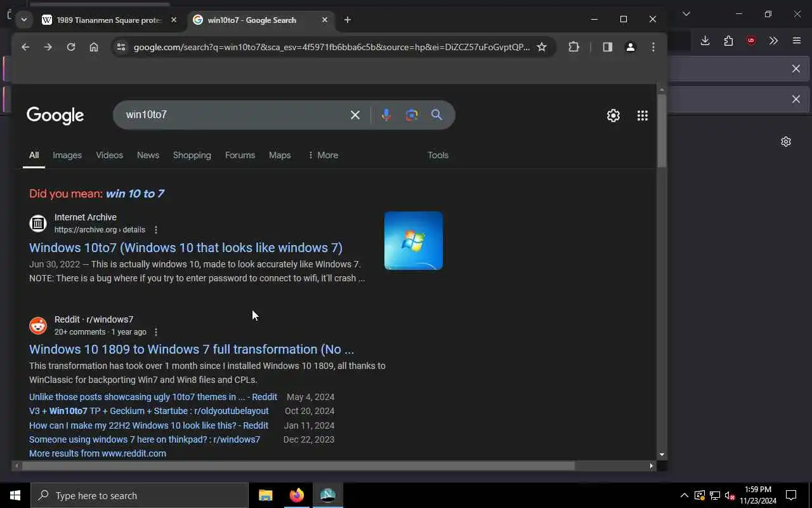812x508 pixels.
Task: Switch to 1989 Tiananmen Square tab
Action: (109, 20)
